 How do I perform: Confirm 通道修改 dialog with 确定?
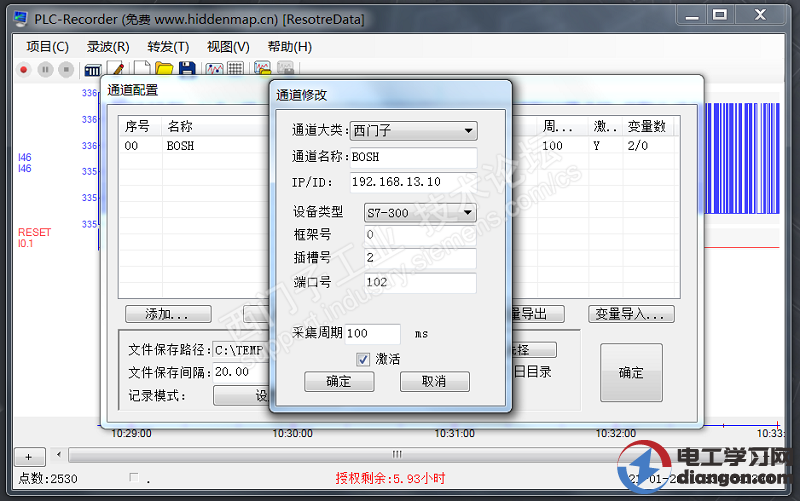pyautogui.click(x=339, y=382)
